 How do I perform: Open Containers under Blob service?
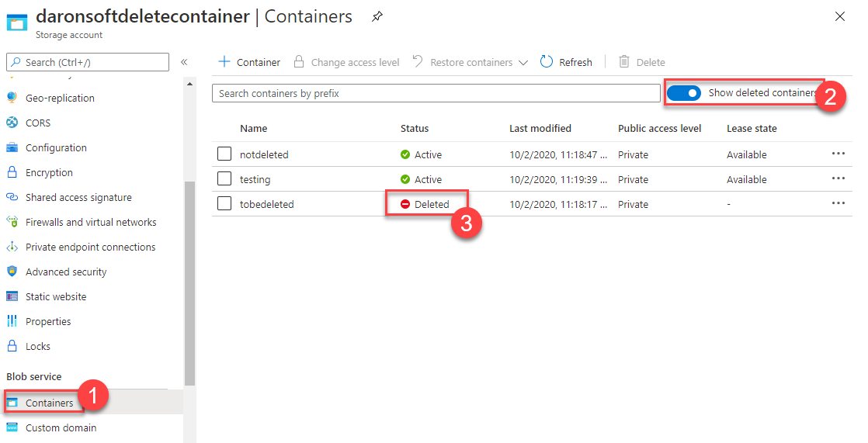pyautogui.click(x=49, y=403)
